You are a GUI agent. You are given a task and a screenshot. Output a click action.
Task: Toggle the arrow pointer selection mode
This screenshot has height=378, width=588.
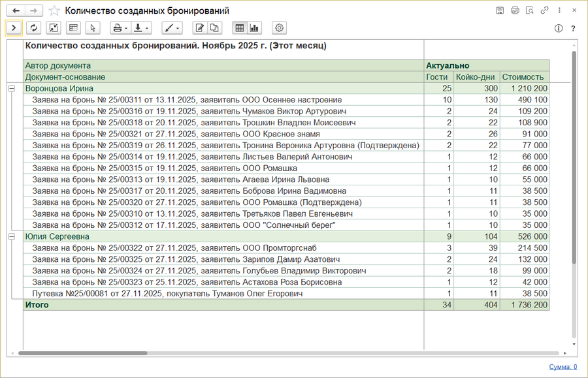(x=93, y=28)
